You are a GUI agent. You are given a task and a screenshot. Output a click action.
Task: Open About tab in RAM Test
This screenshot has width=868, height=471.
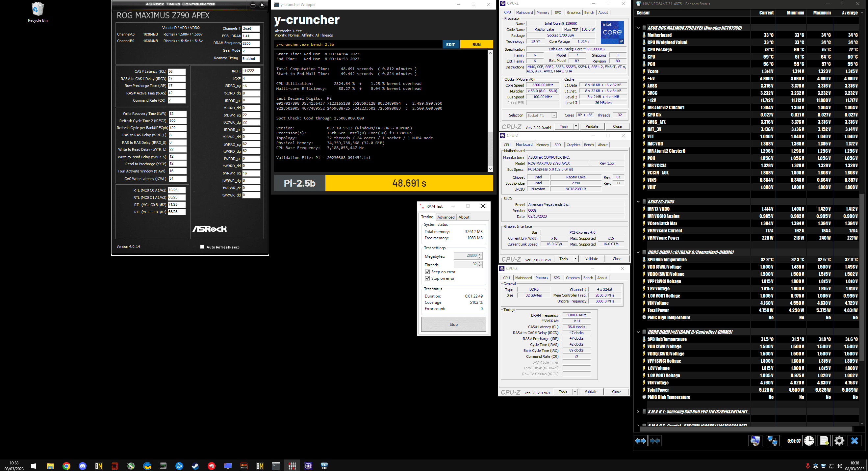point(464,217)
